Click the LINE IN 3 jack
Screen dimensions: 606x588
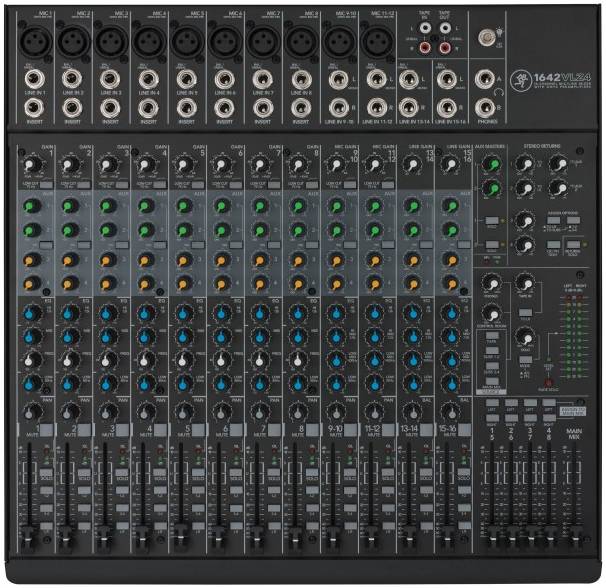coord(110,80)
